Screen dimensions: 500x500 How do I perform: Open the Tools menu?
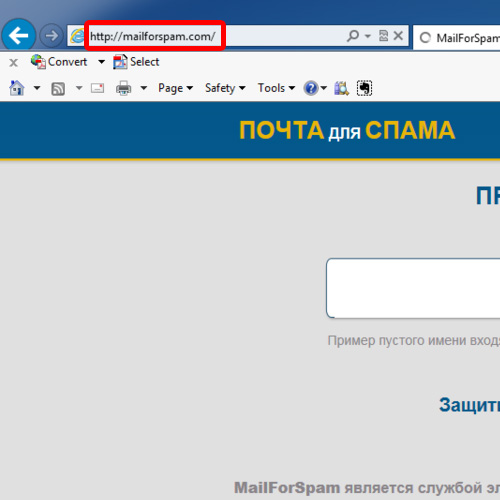276,88
